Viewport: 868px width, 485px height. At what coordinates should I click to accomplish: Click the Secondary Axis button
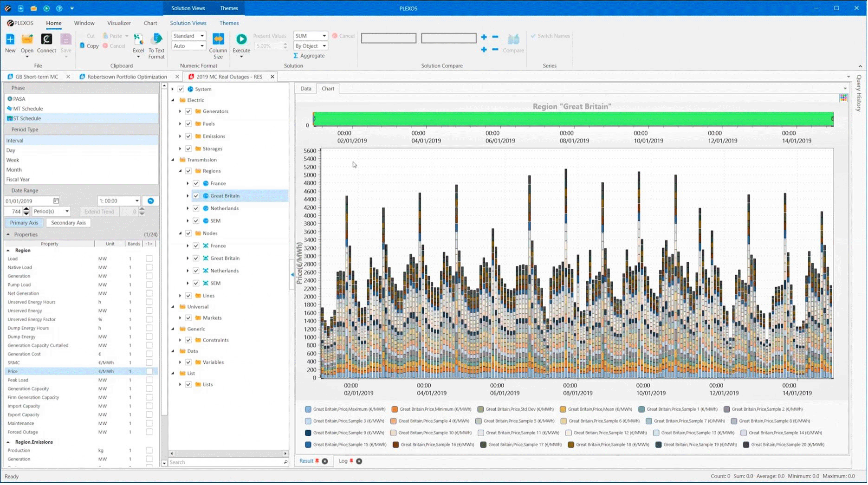coord(68,223)
